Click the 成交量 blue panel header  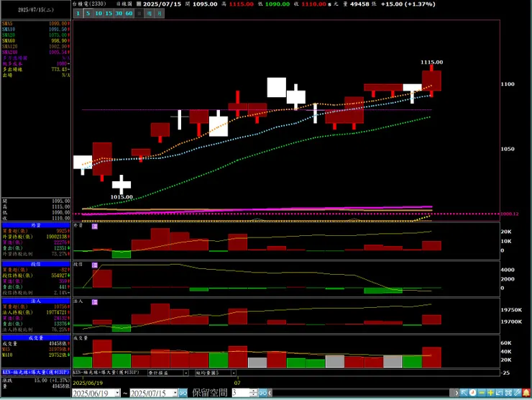point(36,338)
